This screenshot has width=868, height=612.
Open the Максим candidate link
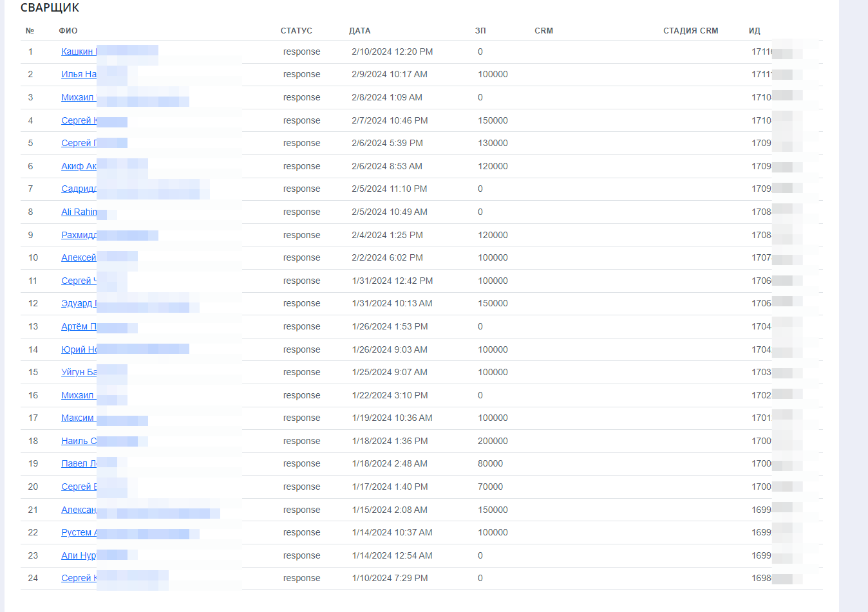(78, 418)
